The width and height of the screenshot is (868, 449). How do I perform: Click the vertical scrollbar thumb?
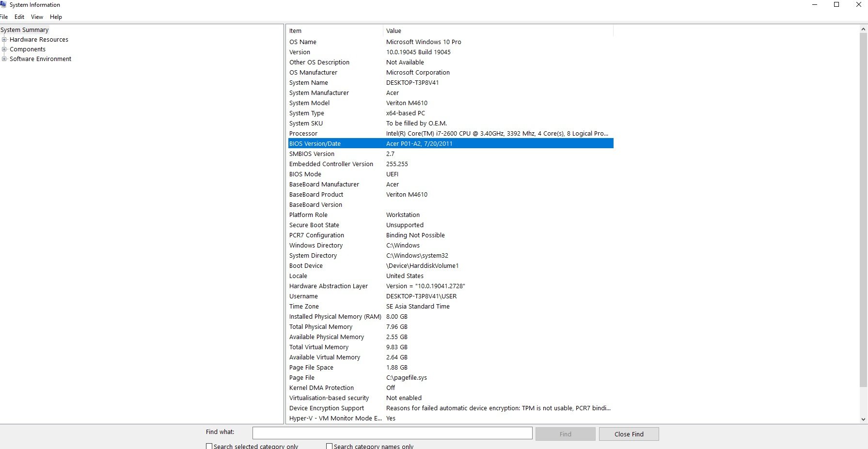(x=863, y=210)
